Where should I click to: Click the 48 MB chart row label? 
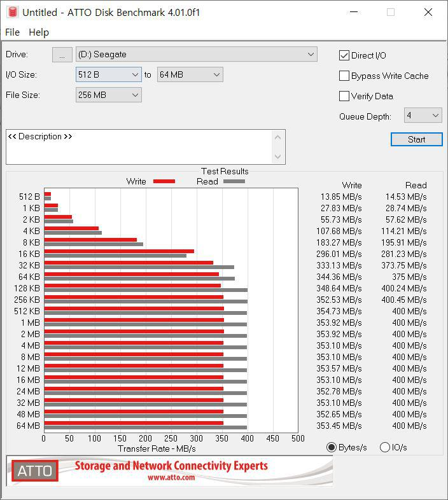28,415
